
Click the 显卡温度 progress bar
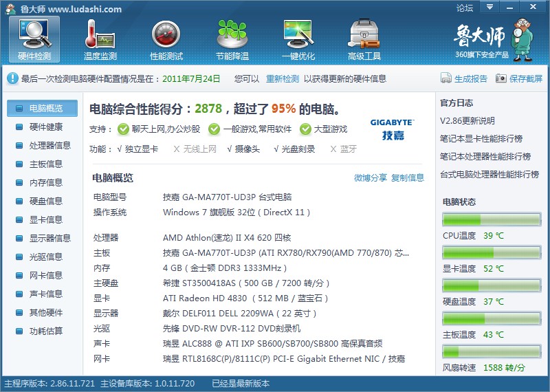pyautogui.click(x=492, y=252)
